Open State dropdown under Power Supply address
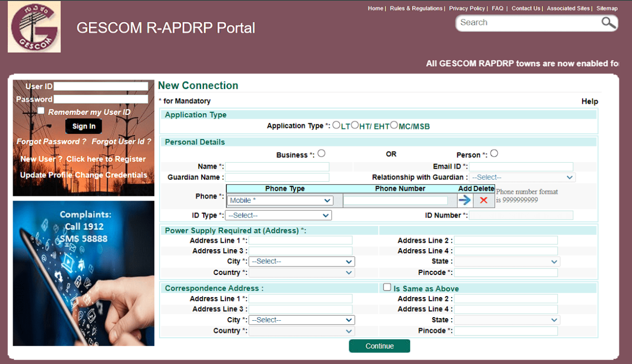Viewport: 632px width, 364px height. coord(507,261)
